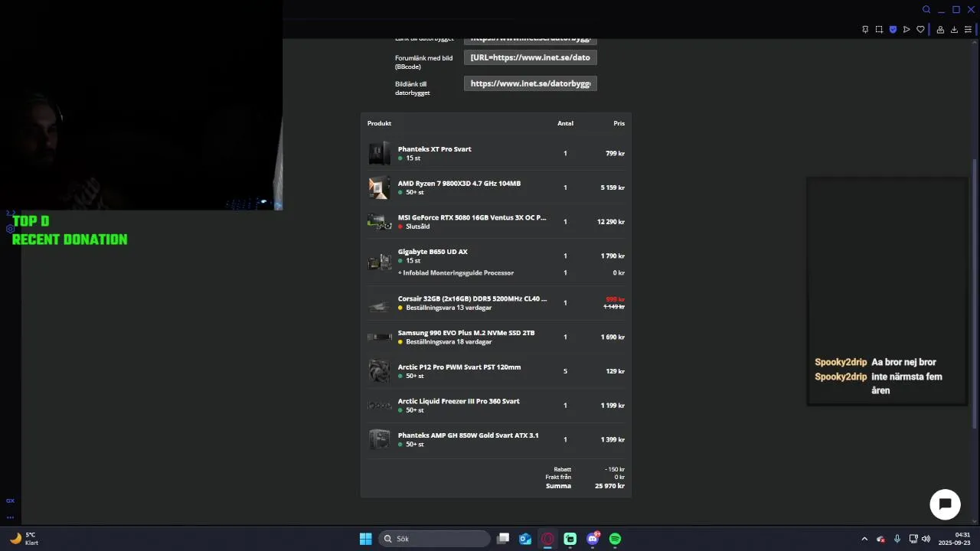Viewport: 980px width, 551px height.
Task: Click the Slutsåld stock status text
Action: click(x=417, y=227)
